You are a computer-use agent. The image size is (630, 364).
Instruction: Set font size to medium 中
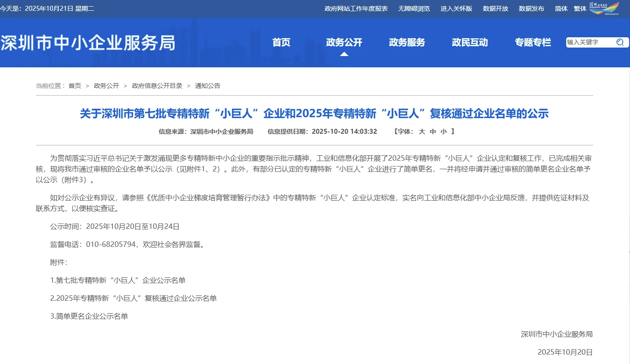pos(433,132)
